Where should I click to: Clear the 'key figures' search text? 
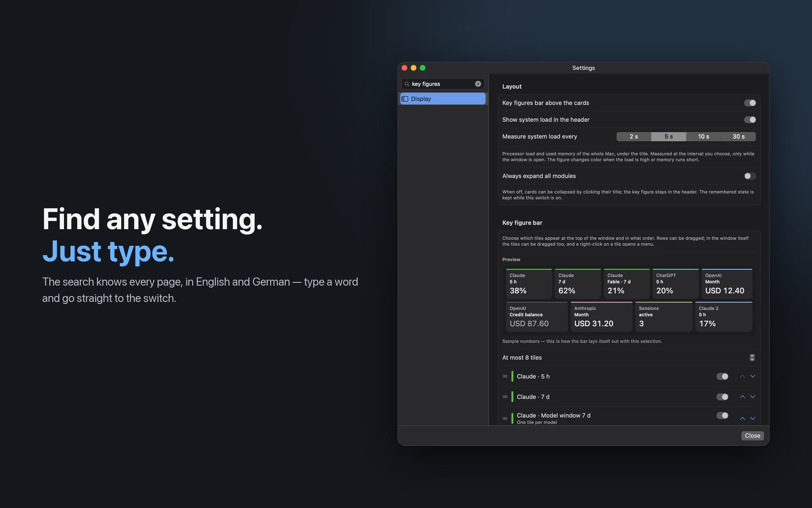478,84
